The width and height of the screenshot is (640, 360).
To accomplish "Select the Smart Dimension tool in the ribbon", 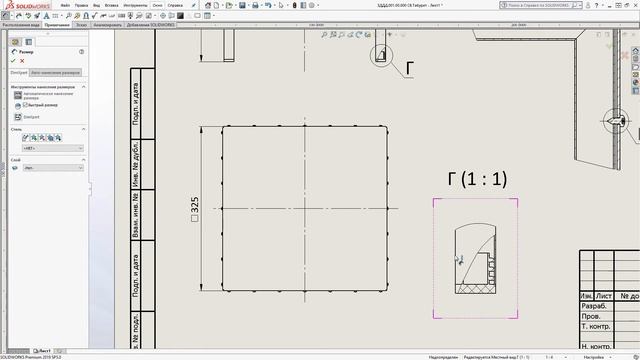I will coord(5,16).
